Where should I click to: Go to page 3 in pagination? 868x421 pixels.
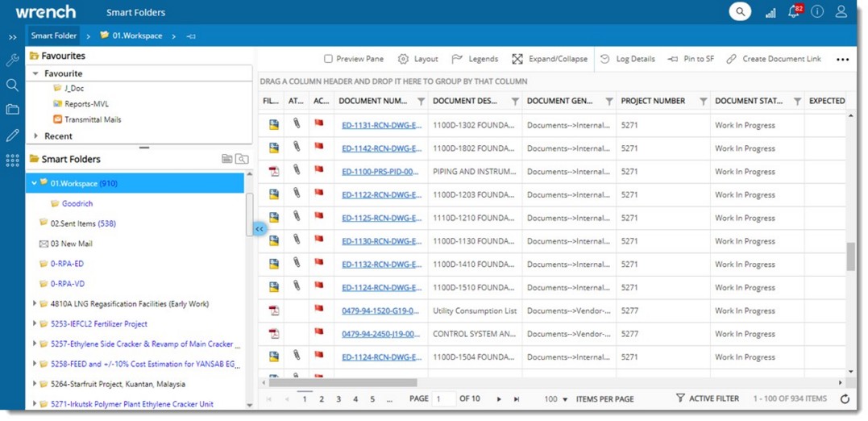(x=338, y=399)
